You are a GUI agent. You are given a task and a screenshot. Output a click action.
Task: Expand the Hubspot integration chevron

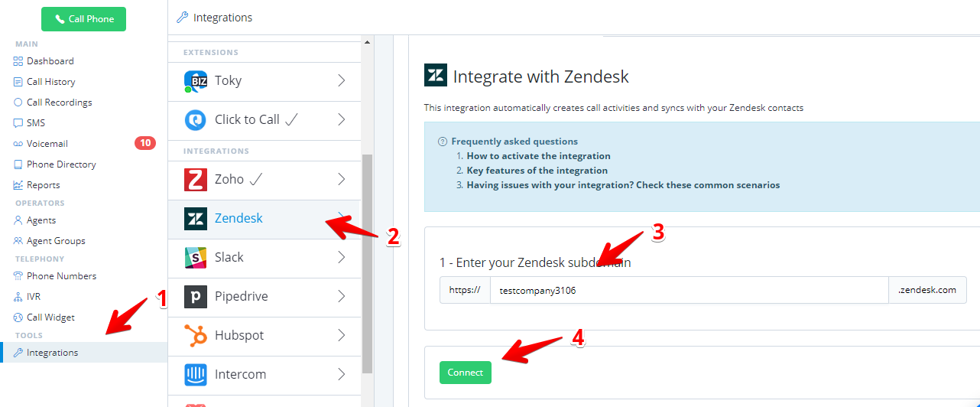pyautogui.click(x=342, y=336)
